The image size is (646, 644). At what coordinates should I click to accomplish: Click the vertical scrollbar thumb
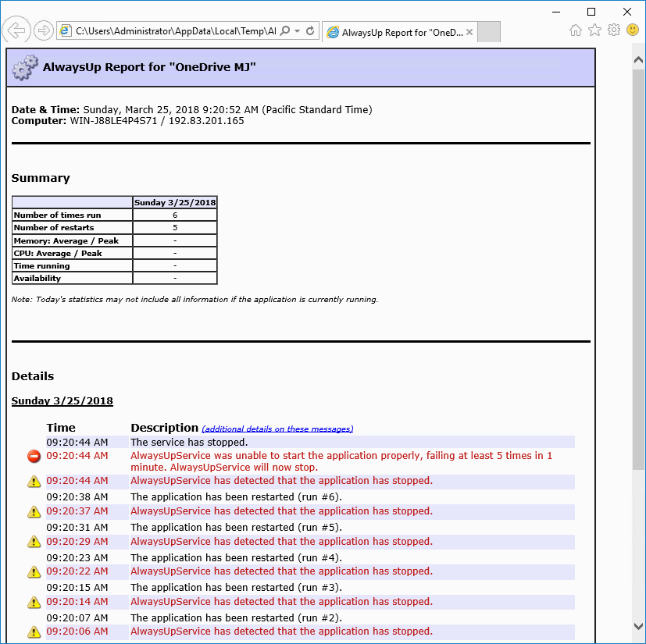coord(638,269)
